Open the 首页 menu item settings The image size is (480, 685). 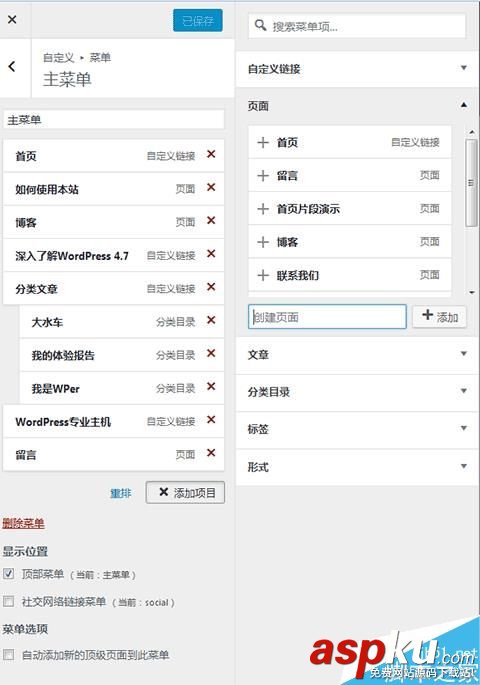pyautogui.click(x=114, y=156)
